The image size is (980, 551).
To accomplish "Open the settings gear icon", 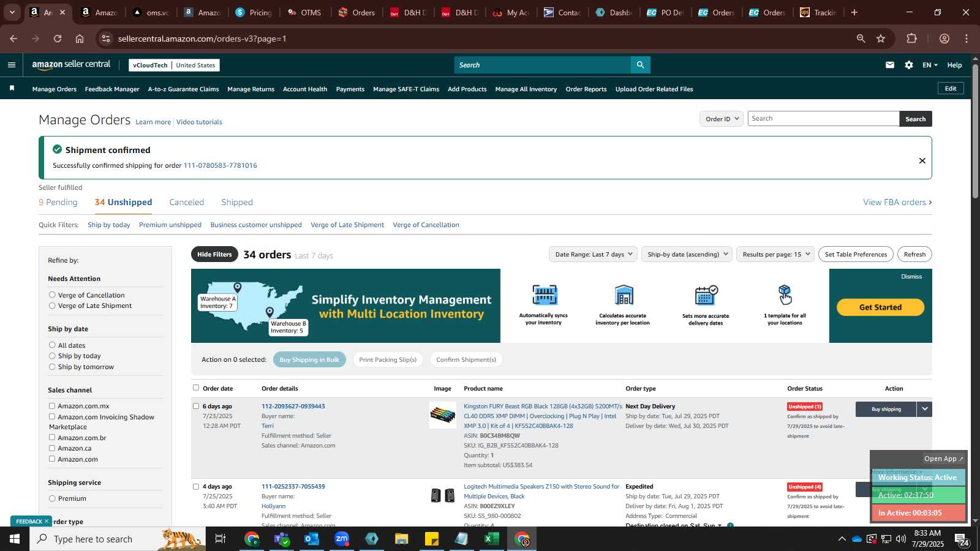I will coord(909,65).
